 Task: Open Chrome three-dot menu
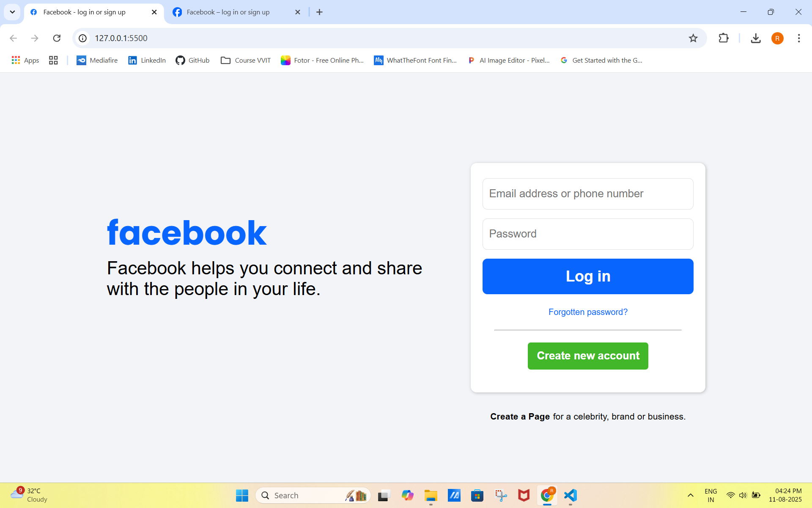pyautogui.click(x=799, y=38)
